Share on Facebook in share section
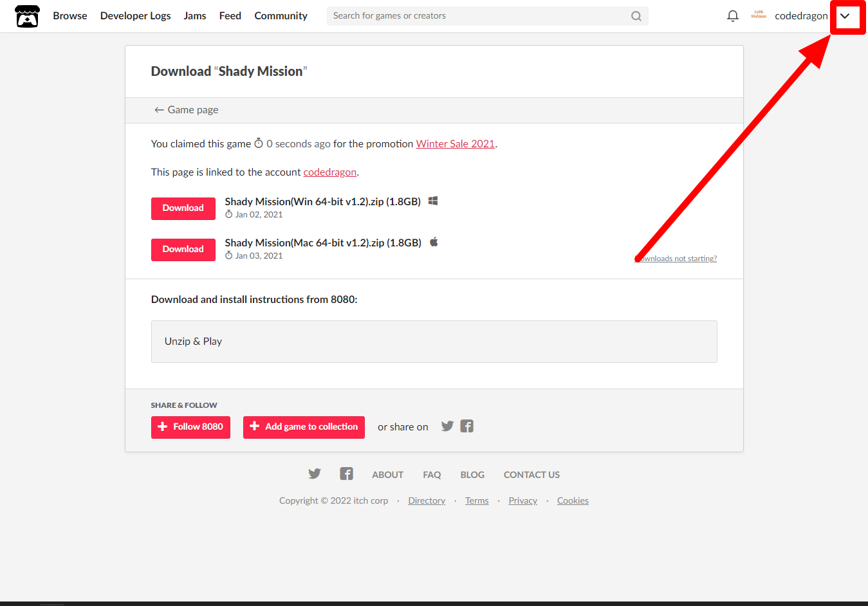This screenshot has width=868, height=606. (x=467, y=426)
